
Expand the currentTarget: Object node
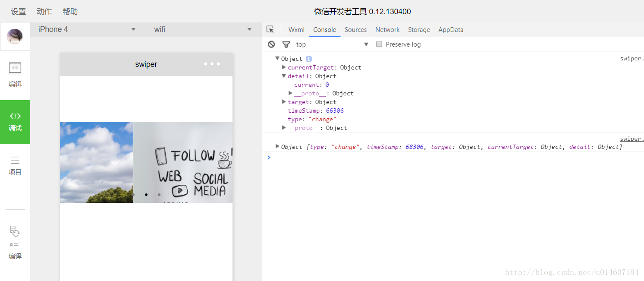[x=284, y=67]
